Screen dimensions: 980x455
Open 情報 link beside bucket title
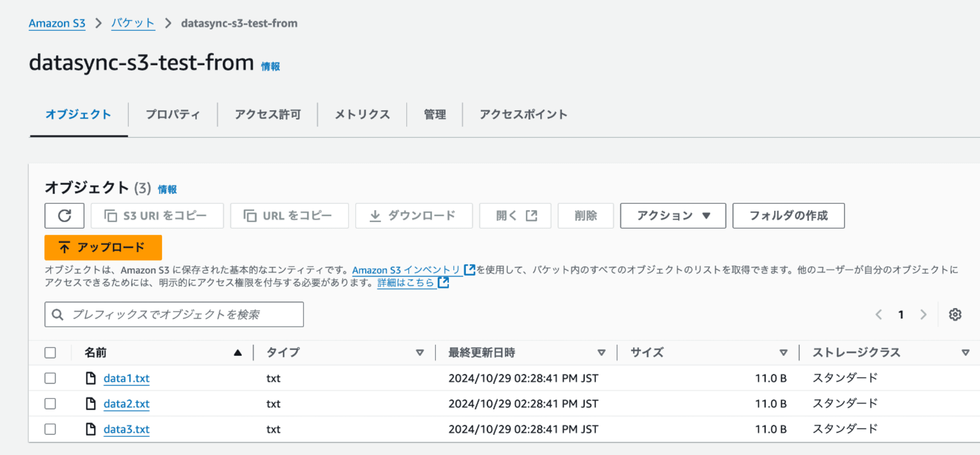pos(270,66)
